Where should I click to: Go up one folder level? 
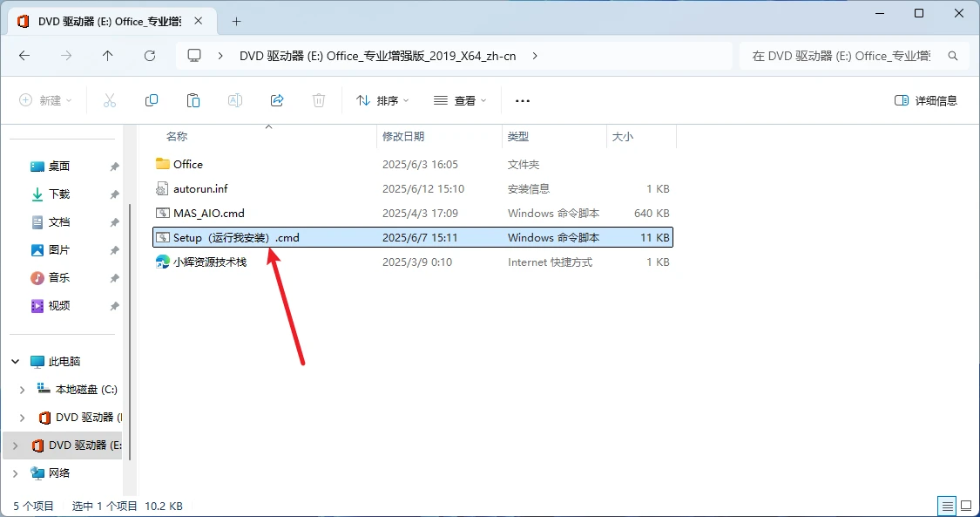[x=107, y=56]
